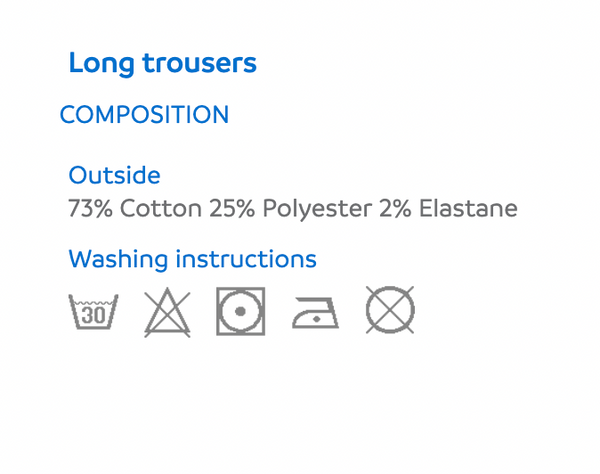Viewport: 600px width, 474px height.
Task: Click the low heat iron icon
Action: coord(315,313)
